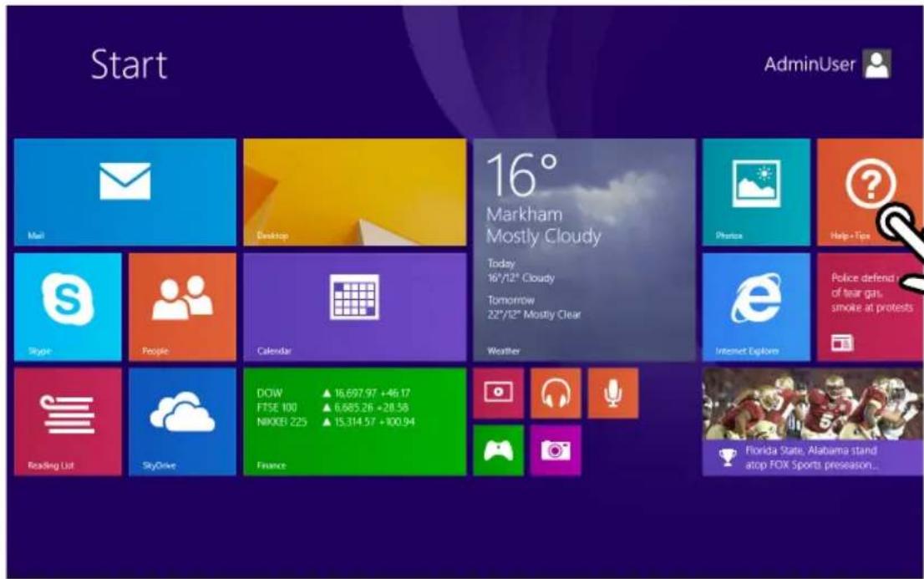Open the Desktop tile
The width and height of the screenshot is (924, 579).
click(x=355, y=192)
